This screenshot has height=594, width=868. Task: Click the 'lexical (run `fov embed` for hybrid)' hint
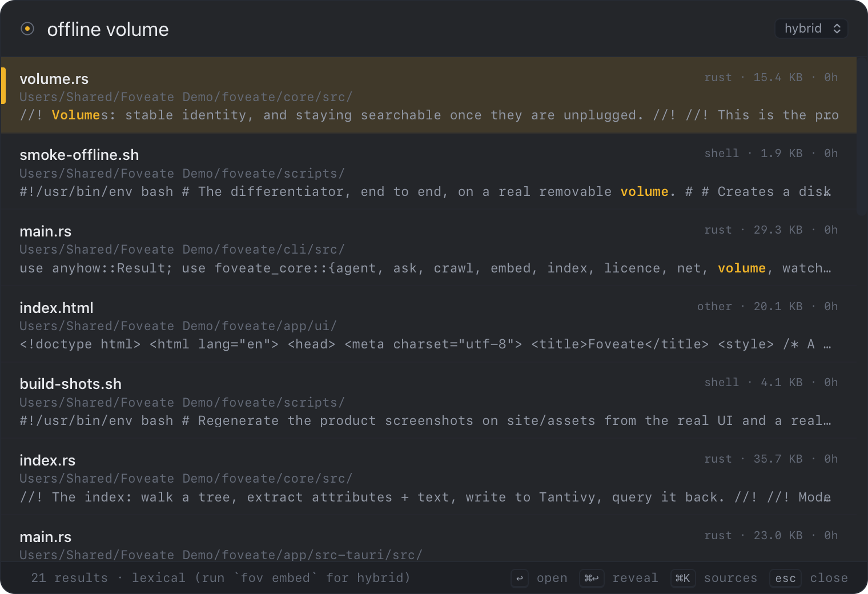(271, 578)
